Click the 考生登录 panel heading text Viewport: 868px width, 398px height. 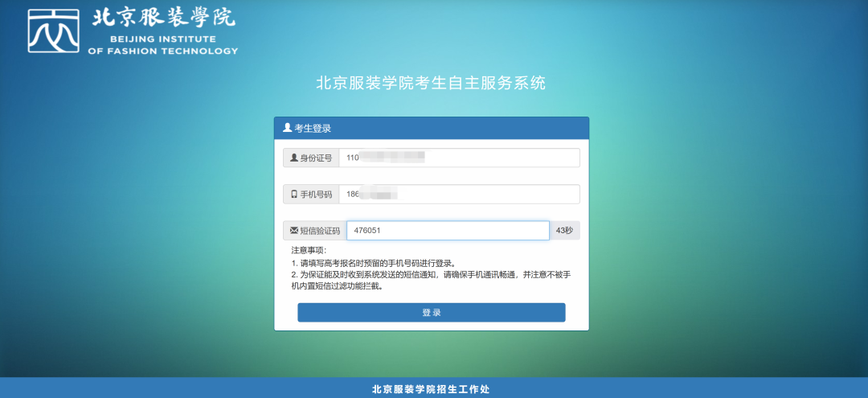click(313, 129)
